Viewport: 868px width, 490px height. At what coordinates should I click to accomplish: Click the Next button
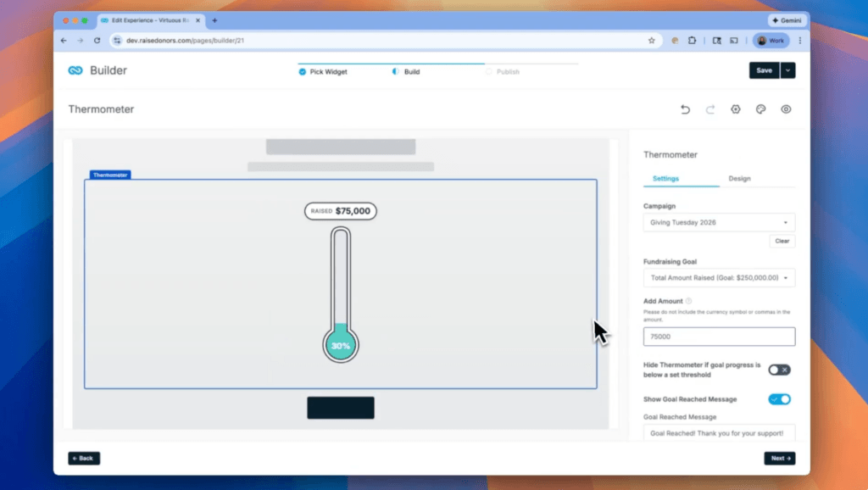pyautogui.click(x=780, y=459)
